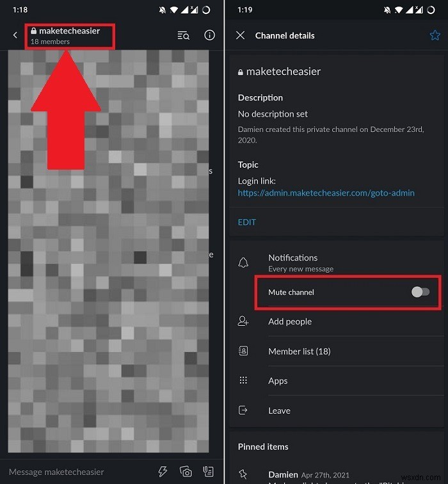Tap the 18 members subtitle
This screenshot has height=484, width=448.
click(x=50, y=42)
